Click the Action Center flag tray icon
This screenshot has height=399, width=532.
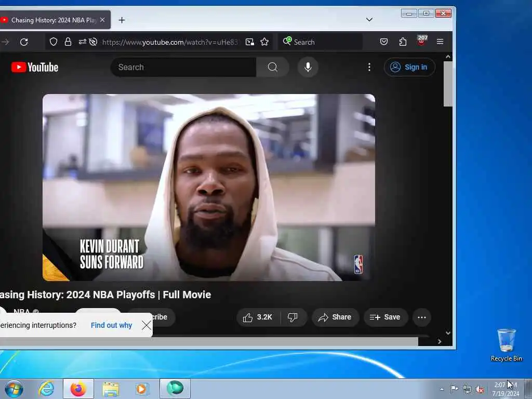click(x=454, y=389)
